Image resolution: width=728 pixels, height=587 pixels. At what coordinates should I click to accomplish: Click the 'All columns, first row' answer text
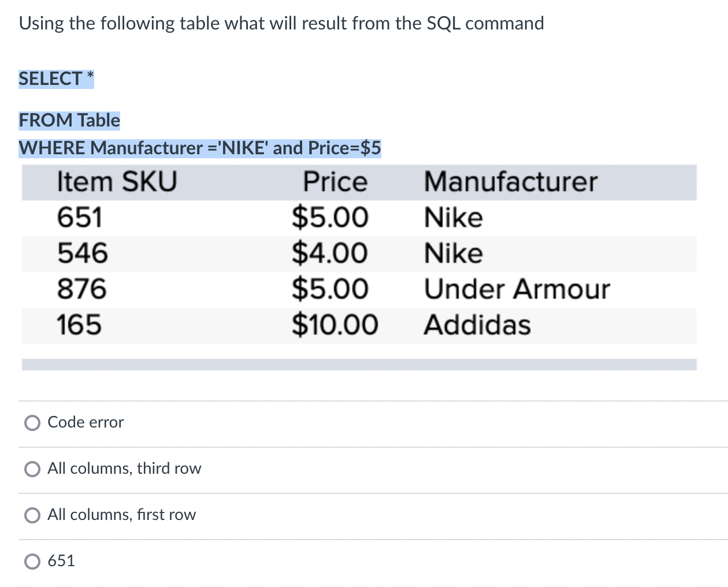tap(121, 515)
